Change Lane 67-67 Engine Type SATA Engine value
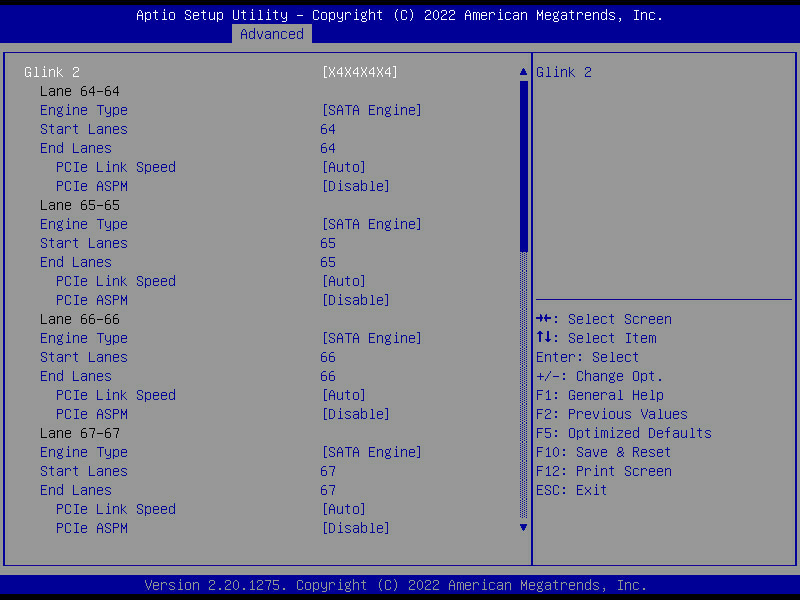 tap(371, 452)
